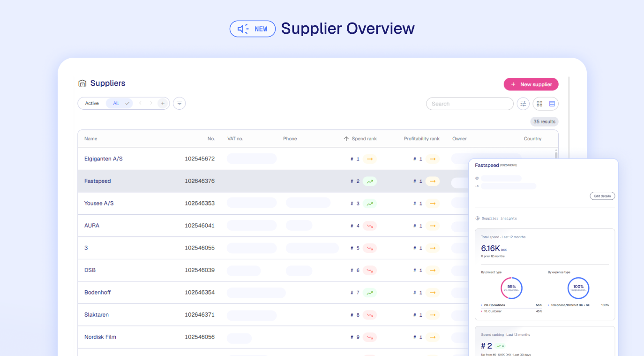Click Elgiganten spend rank flat trend icon
This screenshot has height=356, width=644.
[370, 159]
